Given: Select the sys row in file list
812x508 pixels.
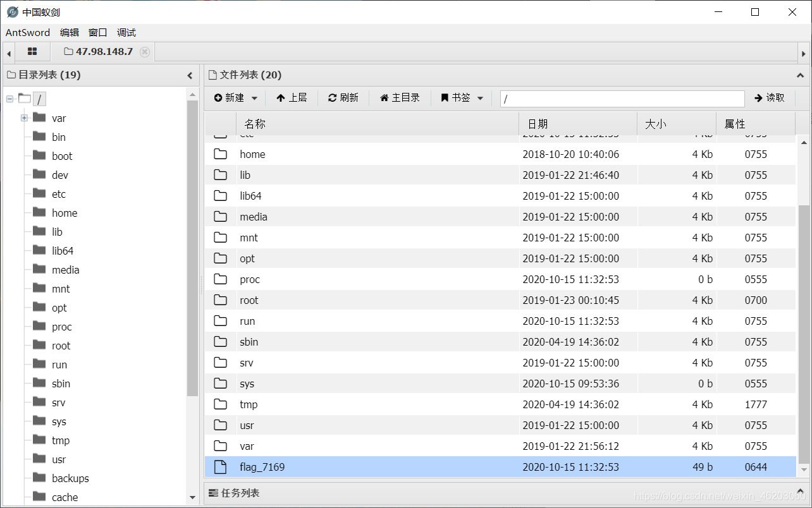Looking at the screenshot, I should click(x=500, y=384).
